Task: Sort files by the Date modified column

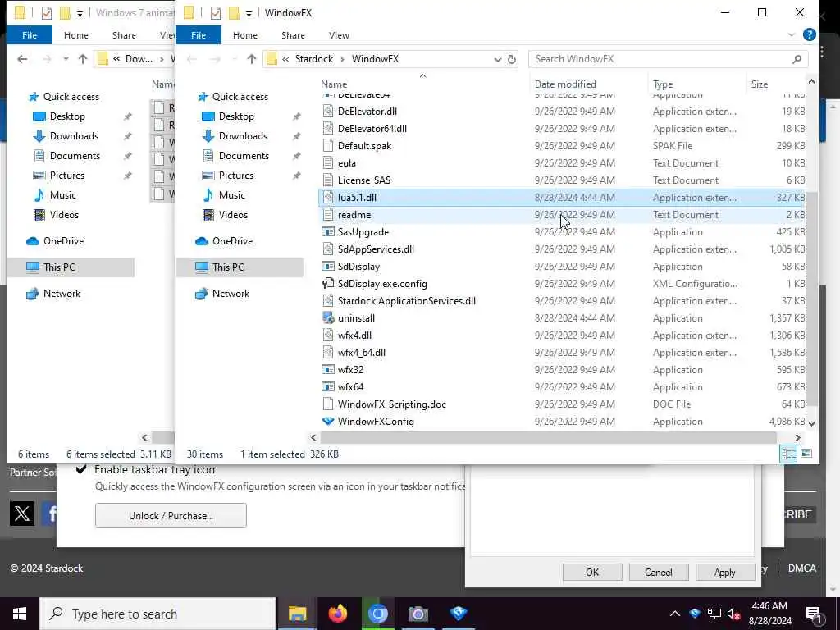Action: pos(565,84)
